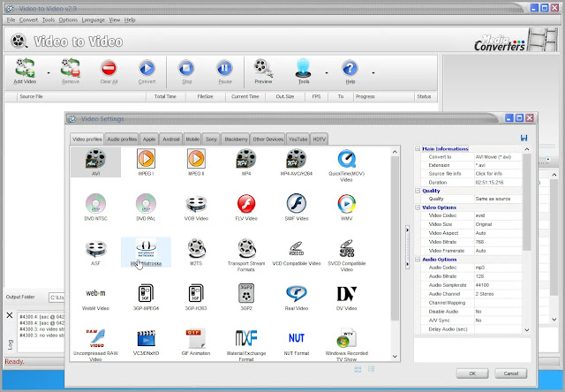Open dropdown arrow next to Help
The image size is (565, 392).
373,73
